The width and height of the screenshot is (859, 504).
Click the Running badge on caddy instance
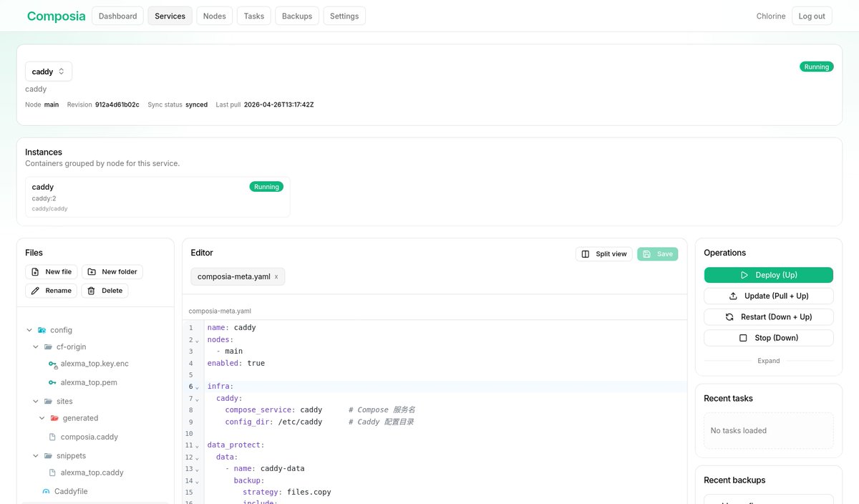point(266,187)
